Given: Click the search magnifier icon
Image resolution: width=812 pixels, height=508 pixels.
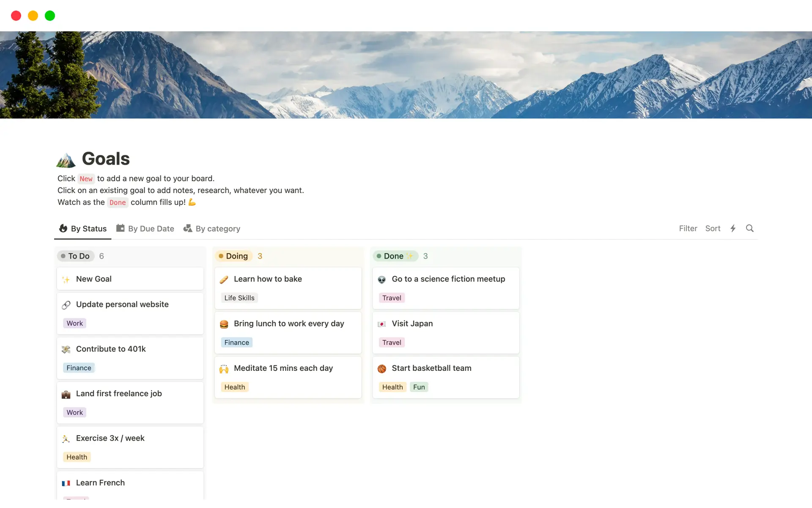Looking at the screenshot, I should pyautogui.click(x=749, y=229).
